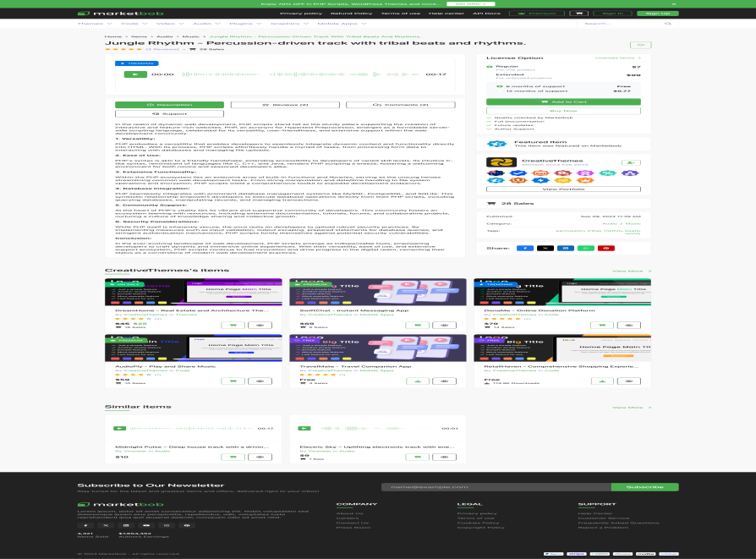Screen dimensions: 756x559
Task: Select the Extended license option
Action: (x=490, y=74)
